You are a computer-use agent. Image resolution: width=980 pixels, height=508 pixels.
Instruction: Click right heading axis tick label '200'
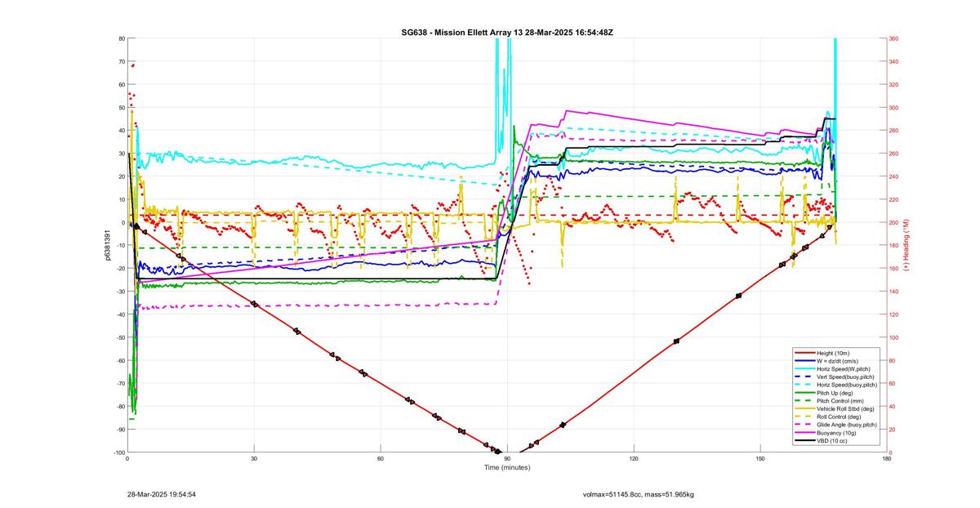[x=895, y=222]
